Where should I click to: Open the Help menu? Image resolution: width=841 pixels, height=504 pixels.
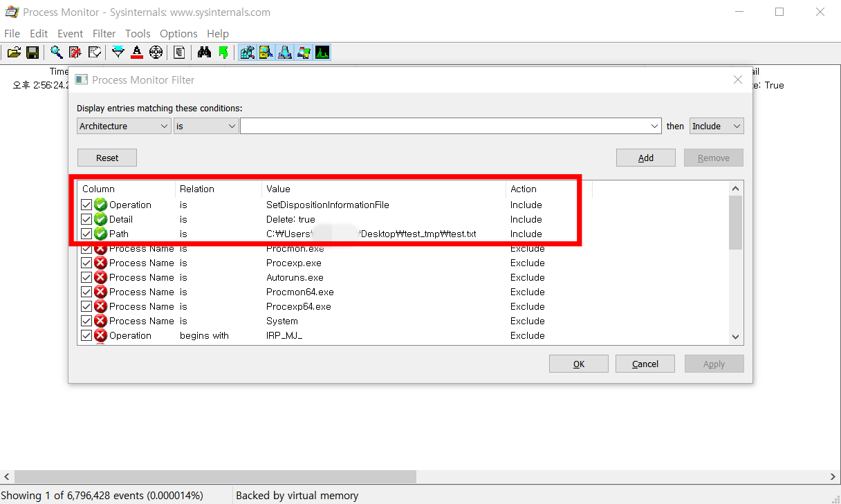[x=217, y=33]
